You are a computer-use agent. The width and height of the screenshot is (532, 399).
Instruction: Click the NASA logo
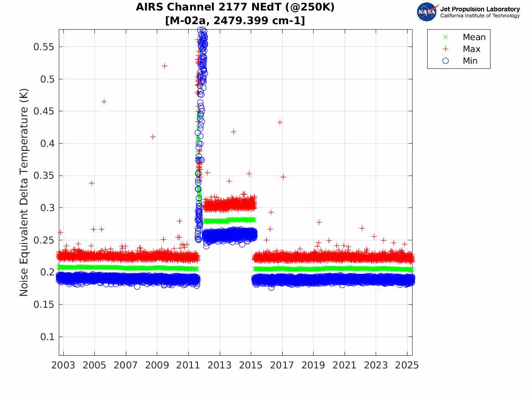(428, 12)
